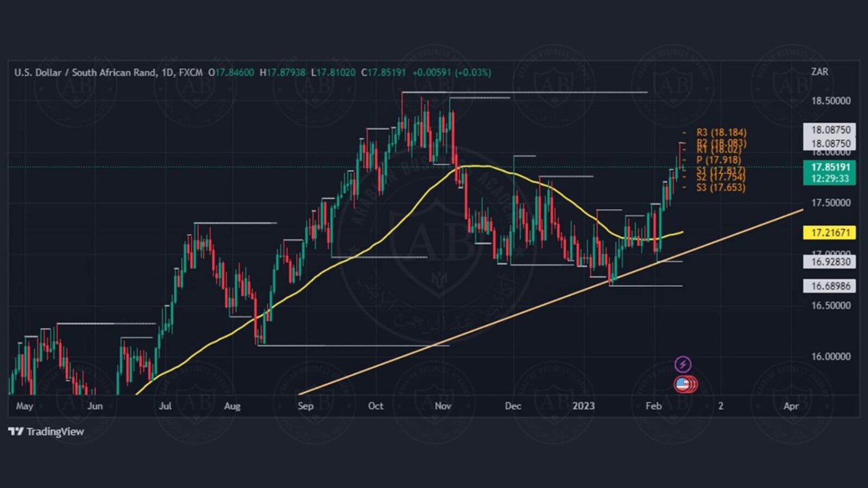Click the +0.00591 (+0.03%) change value
This screenshot has height=488, width=868.
[451, 72]
